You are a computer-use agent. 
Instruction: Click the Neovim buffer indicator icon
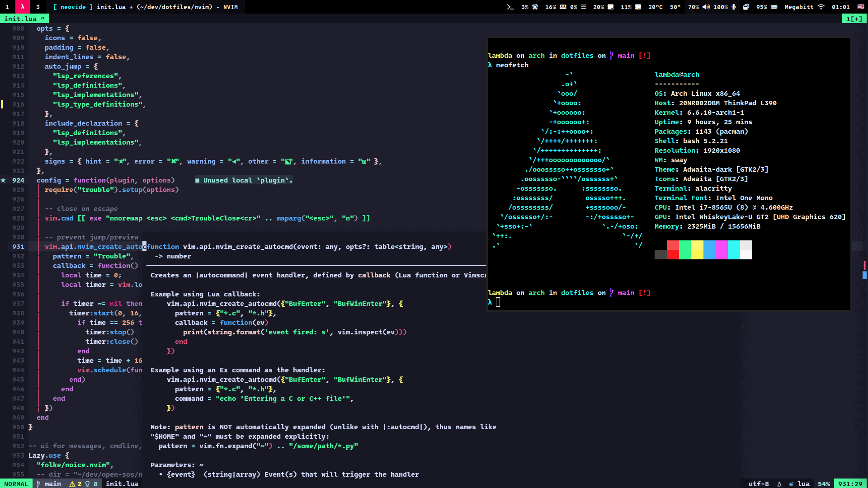click(854, 18)
